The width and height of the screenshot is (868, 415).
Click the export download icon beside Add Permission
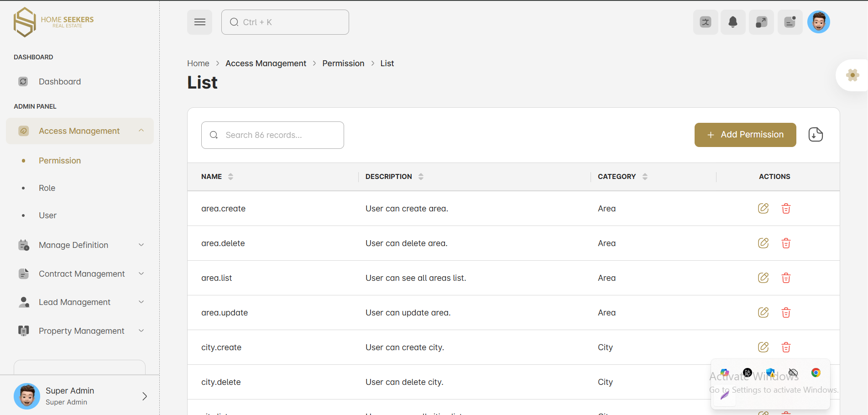click(x=815, y=135)
